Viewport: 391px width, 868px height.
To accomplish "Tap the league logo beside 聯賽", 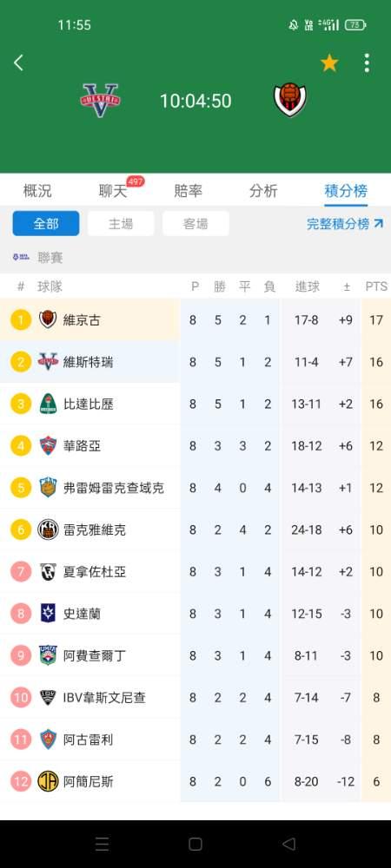I will 21,257.
